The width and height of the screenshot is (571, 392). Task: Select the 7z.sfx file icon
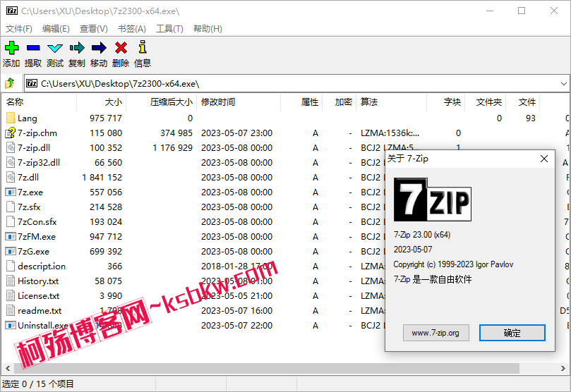pos(11,207)
